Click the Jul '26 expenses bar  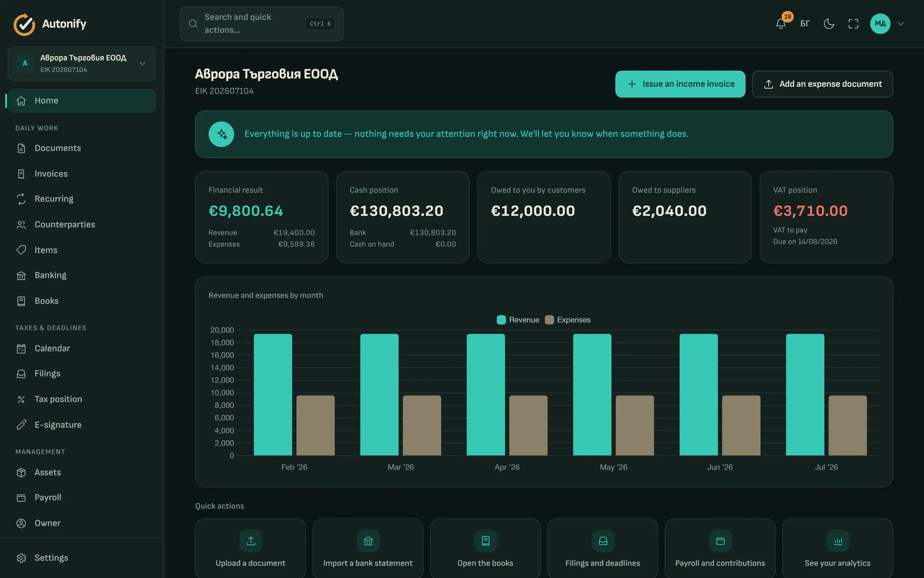click(848, 425)
